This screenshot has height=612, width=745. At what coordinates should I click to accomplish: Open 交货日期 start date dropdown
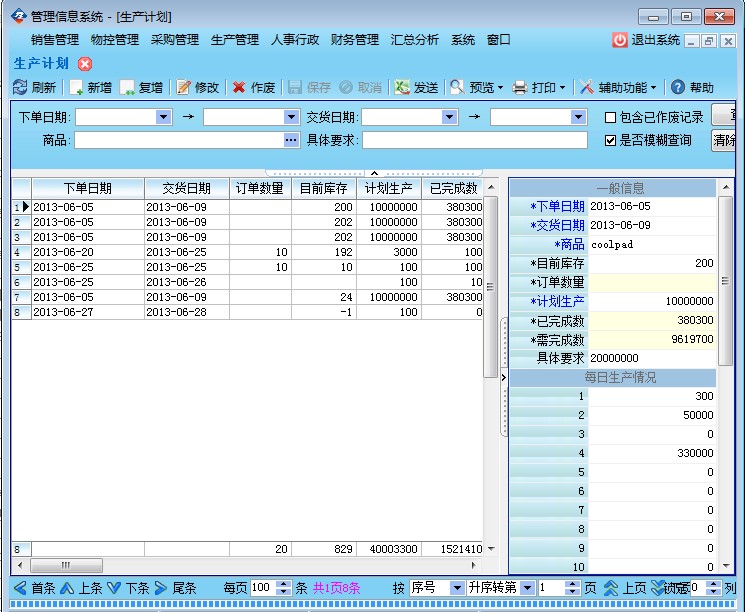(x=449, y=117)
